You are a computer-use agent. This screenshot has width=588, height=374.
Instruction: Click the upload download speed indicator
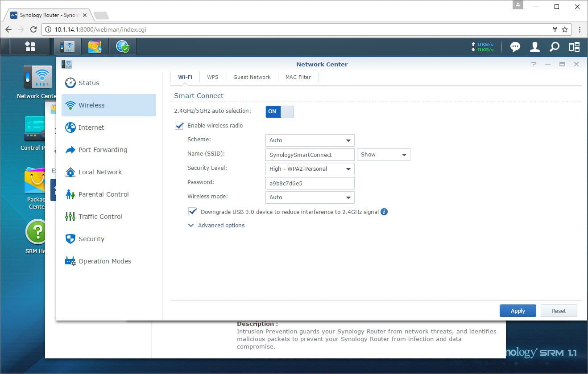tap(482, 47)
